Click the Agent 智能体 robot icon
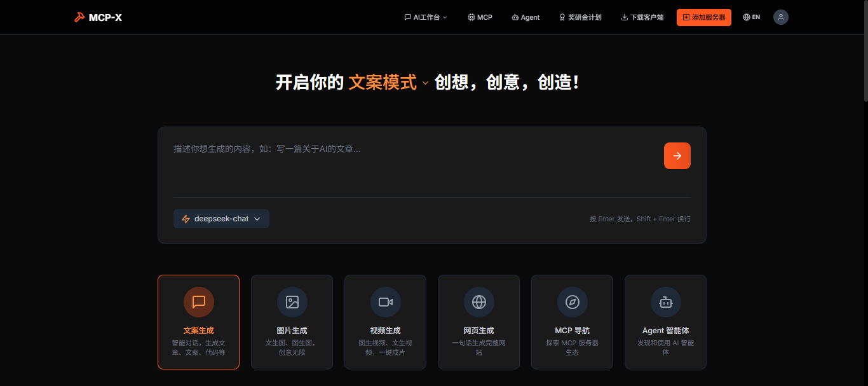The height and width of the screenshot is (386, 868). point(665,302)
